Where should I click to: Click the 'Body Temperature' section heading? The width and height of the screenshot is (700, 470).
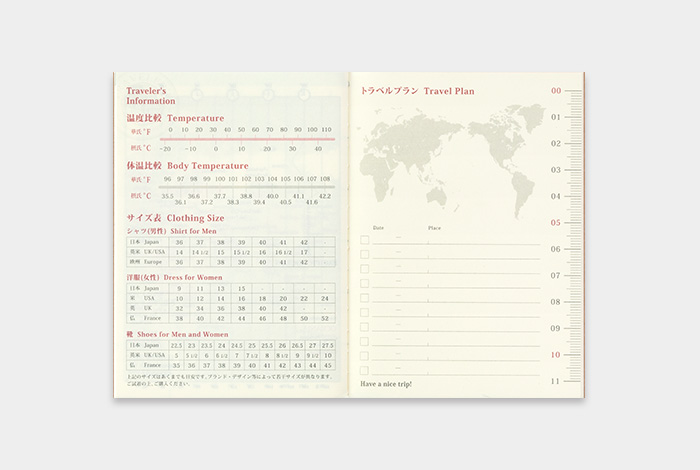pyautogui.click(x=208, y=166)
